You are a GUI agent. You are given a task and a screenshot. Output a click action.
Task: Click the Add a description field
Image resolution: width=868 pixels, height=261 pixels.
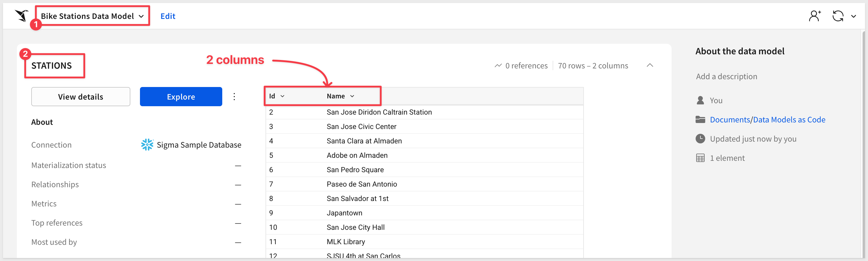(x=727, y=76)
